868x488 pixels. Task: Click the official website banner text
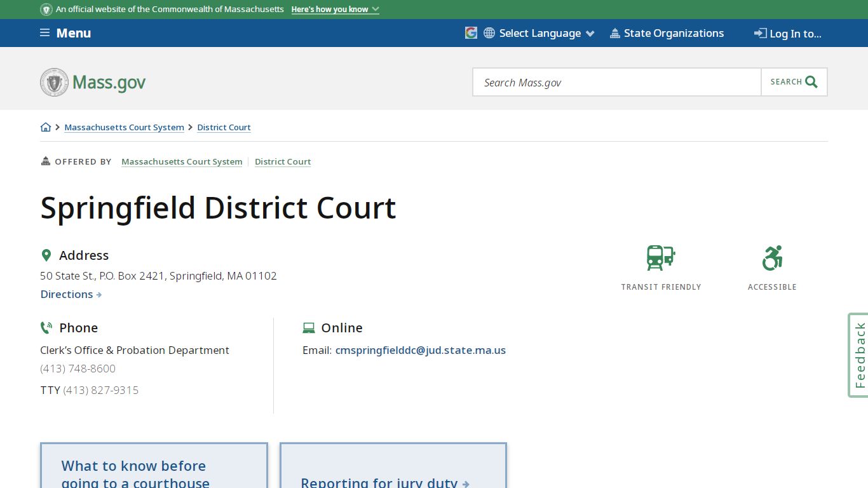(x=170, y=10)
